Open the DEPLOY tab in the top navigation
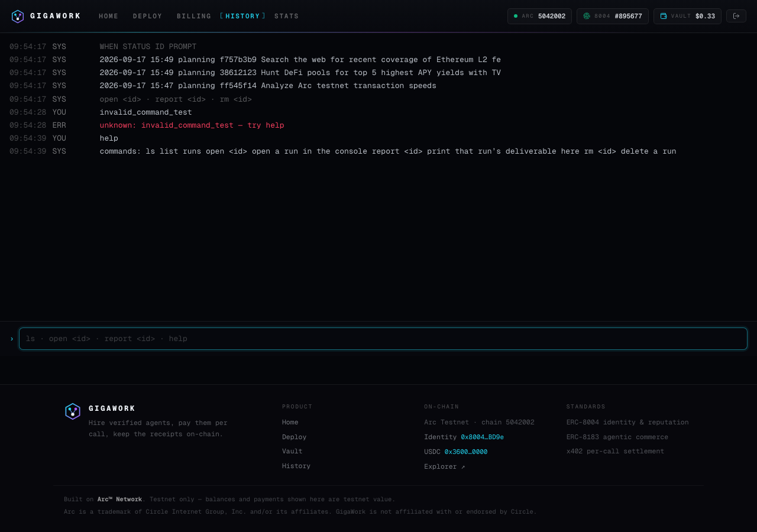 (148, 17)
